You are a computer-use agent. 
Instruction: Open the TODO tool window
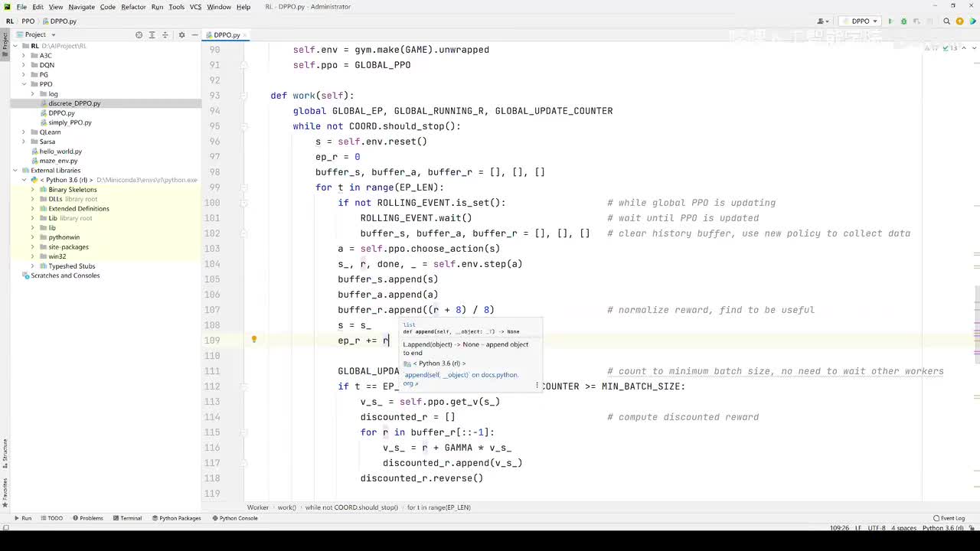[51, 518]
